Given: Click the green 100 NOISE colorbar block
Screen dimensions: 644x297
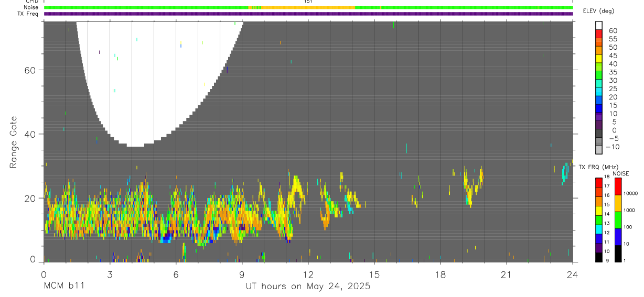Looking at the screenshot, I should pos(618,219).
